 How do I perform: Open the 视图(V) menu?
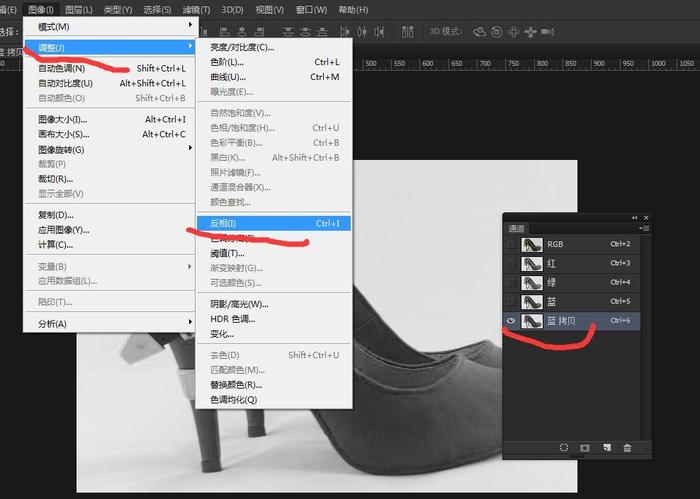[270, 9]
